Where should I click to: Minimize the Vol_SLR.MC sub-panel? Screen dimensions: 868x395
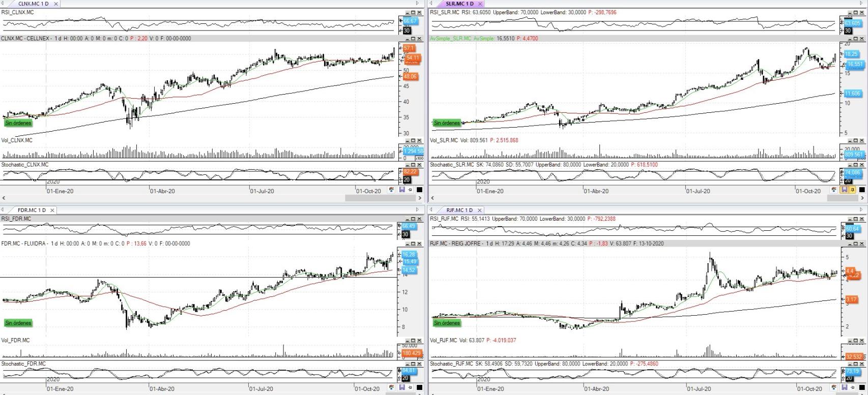point(850,141)
